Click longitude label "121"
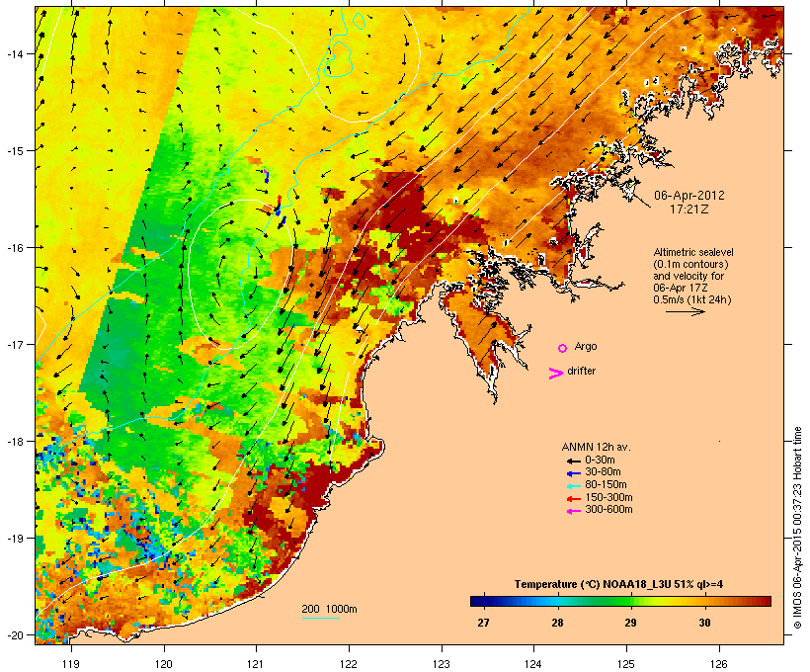The height and width of the screenshot is (672, 810). [x=256, y=664]
